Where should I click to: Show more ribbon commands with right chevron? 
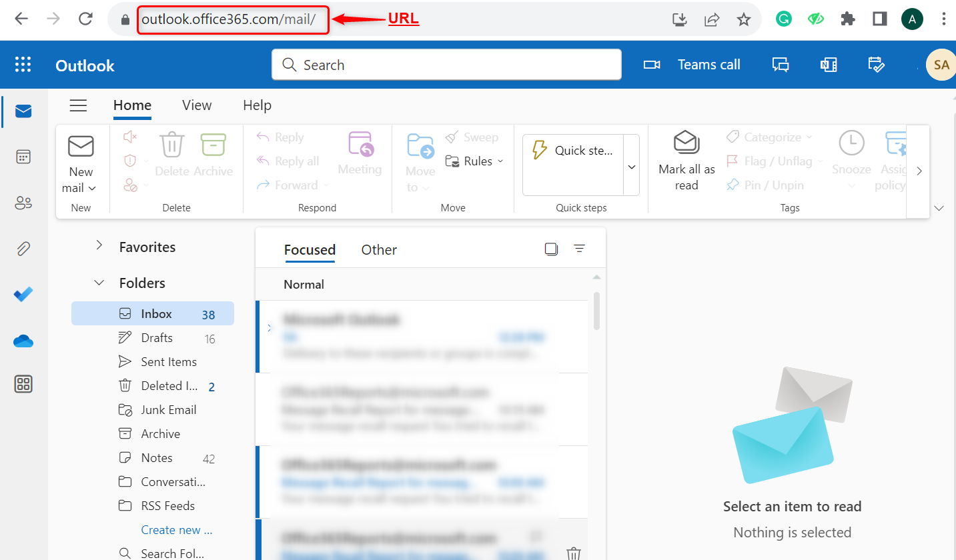click(919, 171)
